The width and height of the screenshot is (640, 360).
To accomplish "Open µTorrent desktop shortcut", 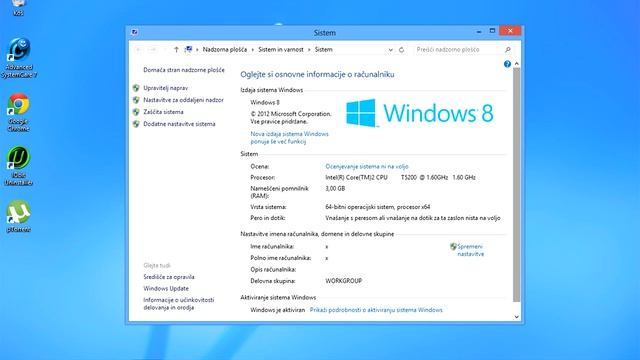I will 18,216.
